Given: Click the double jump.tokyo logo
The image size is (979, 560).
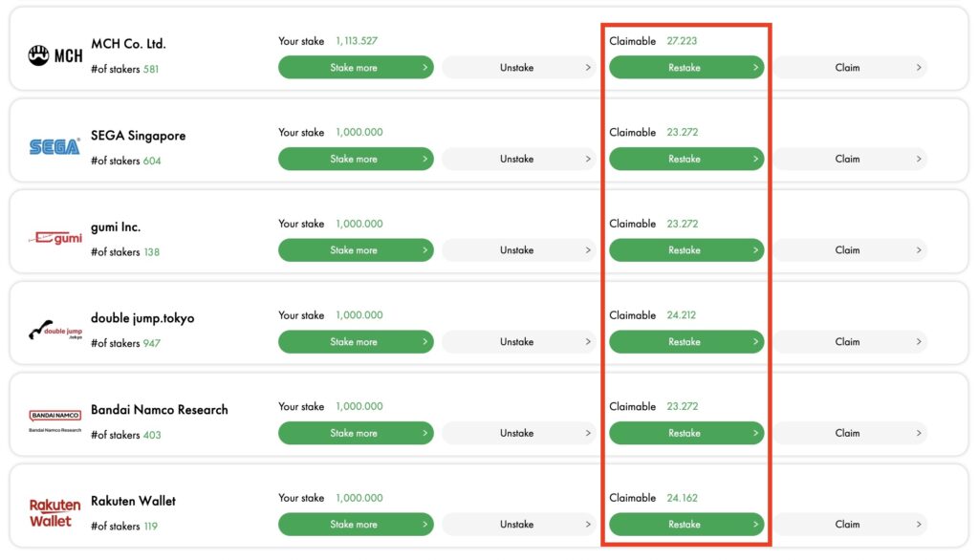Looking at the screenshot, I should click(x=54, y=330).
